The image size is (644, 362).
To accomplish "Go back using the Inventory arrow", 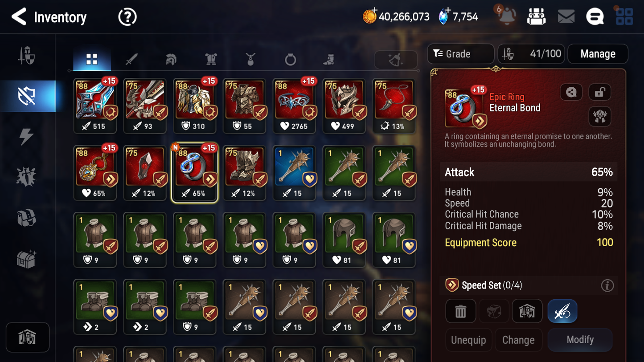I will click(19, 17).
